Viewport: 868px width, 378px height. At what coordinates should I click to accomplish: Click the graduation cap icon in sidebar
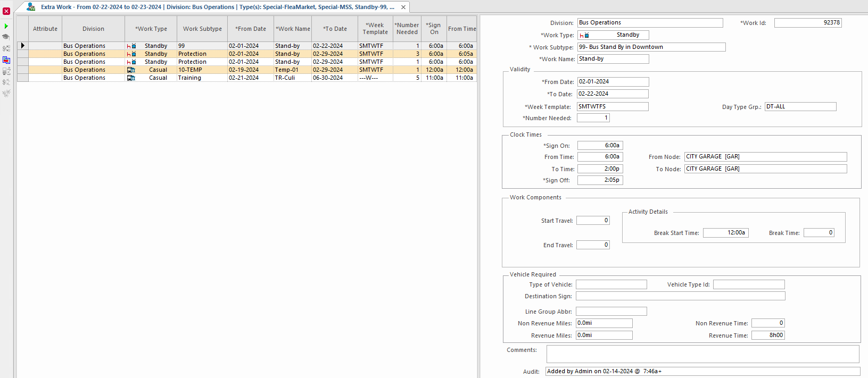point(6,37)
